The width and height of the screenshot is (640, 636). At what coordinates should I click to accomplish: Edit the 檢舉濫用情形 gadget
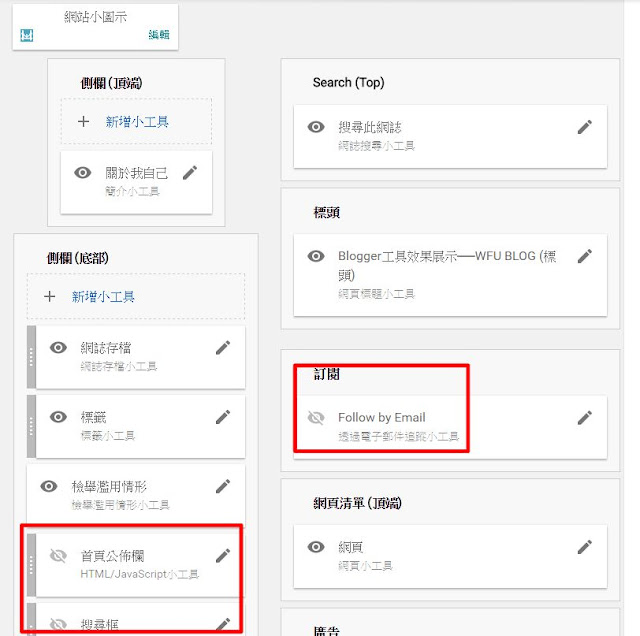223,486
